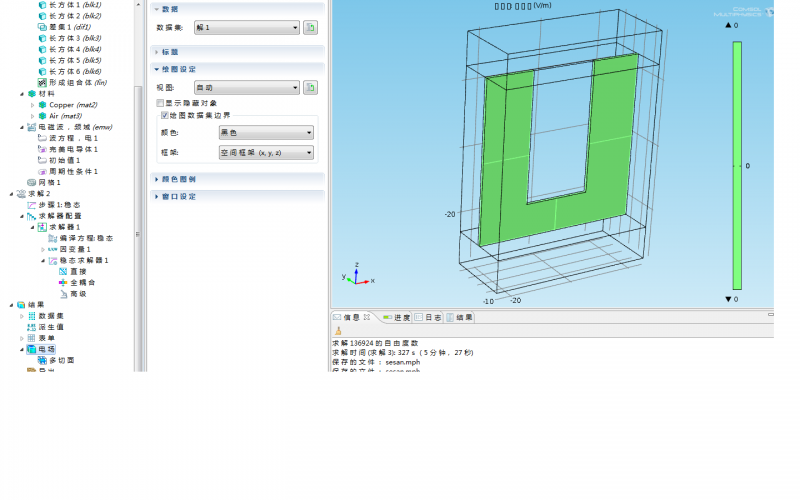
Task: Select the 长方体 4 (blk4) block node
Action: click(x=70, y=49)
